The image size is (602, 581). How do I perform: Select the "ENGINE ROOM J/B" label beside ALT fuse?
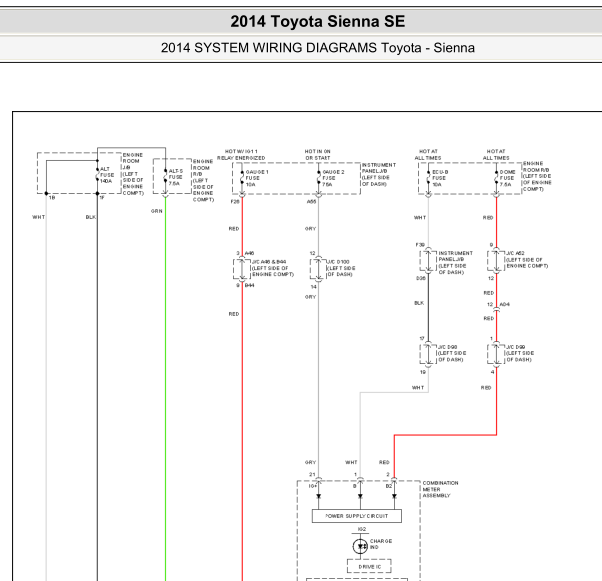pos(132,174)
